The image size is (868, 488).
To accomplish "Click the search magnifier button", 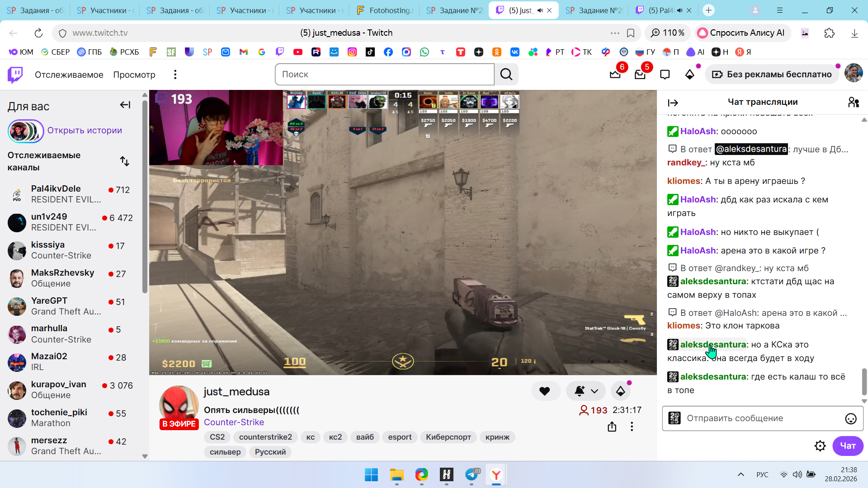I will click(506, 75).
